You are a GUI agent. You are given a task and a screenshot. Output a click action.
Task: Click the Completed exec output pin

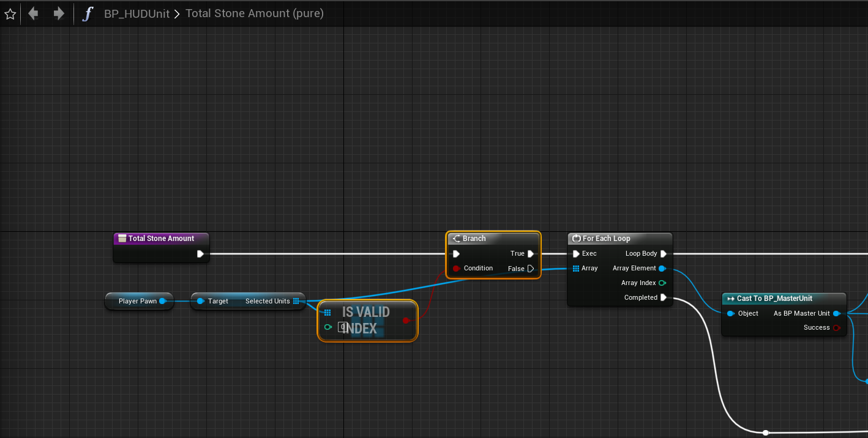pos(664,298)
